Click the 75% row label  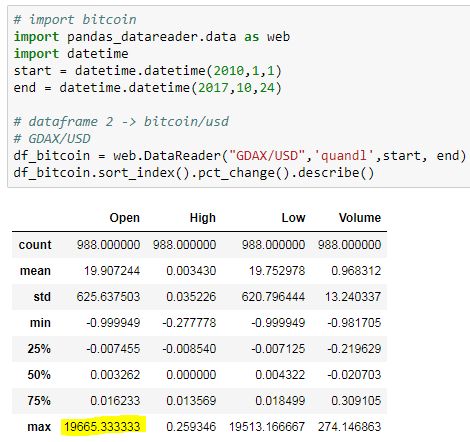(39, 400)
